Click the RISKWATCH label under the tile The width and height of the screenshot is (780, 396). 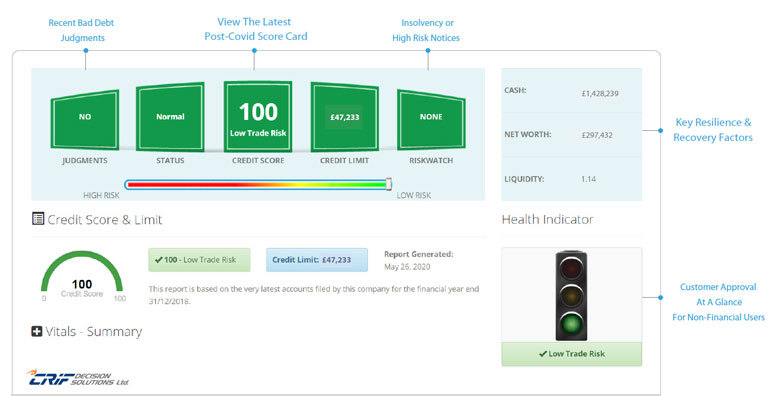(x=431, y=161)
